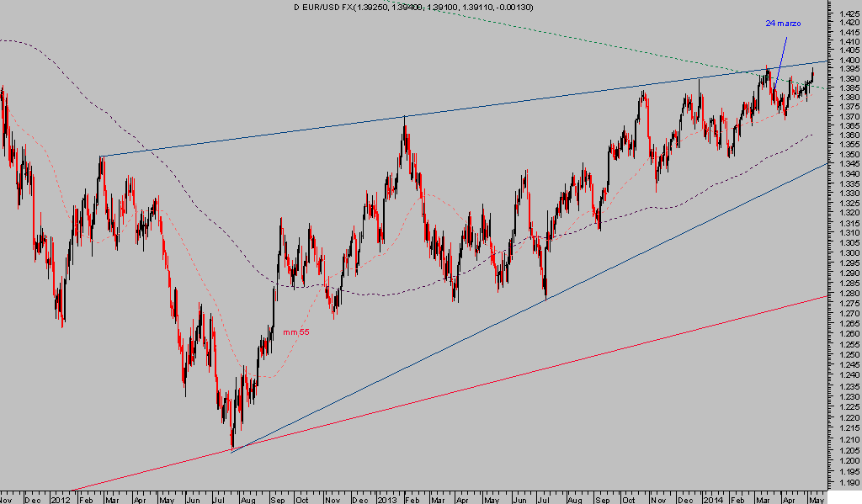Select the blue arrow below "24 marzo"

780,56
